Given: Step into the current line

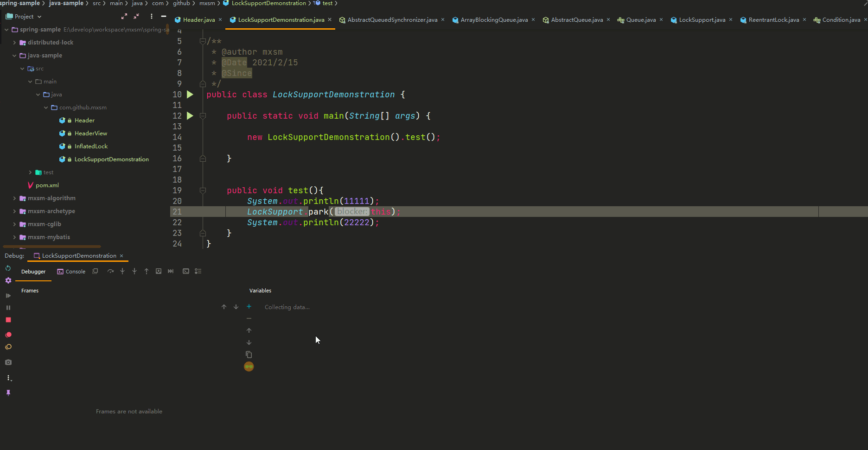Looking at the screenshot, I should pyautogui.click(x=122, y=272).
